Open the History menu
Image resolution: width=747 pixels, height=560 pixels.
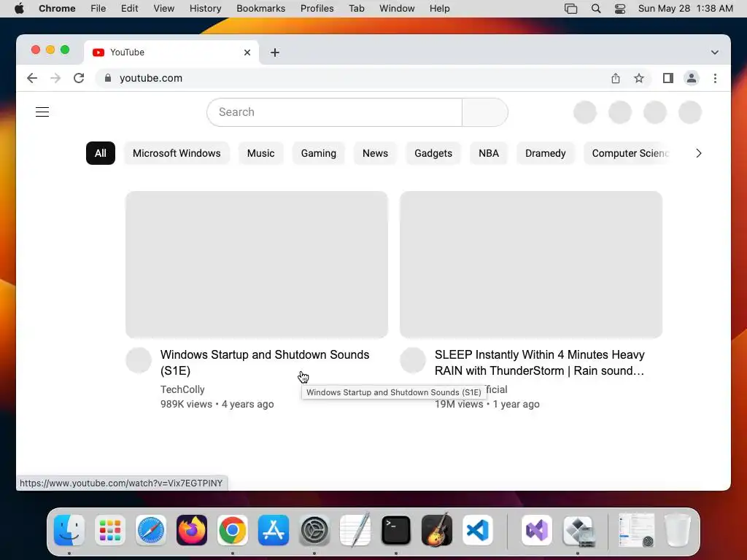click(x=205, y=9)
